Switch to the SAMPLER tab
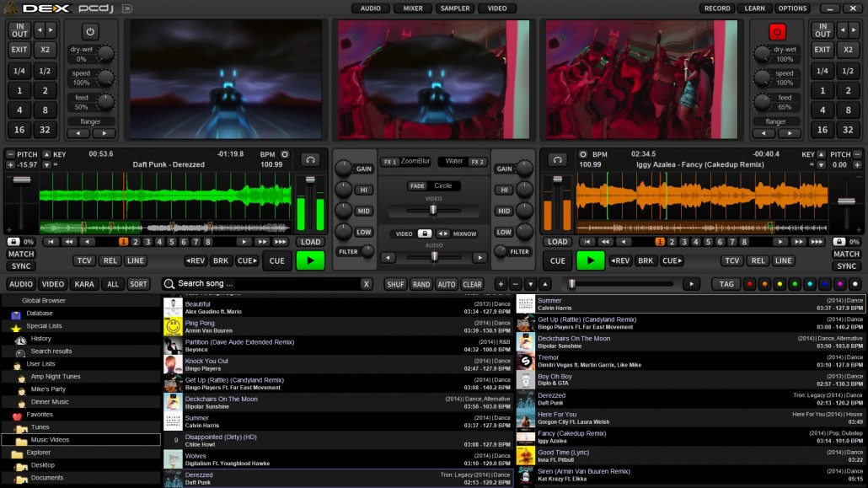 [x=455, y=8]
